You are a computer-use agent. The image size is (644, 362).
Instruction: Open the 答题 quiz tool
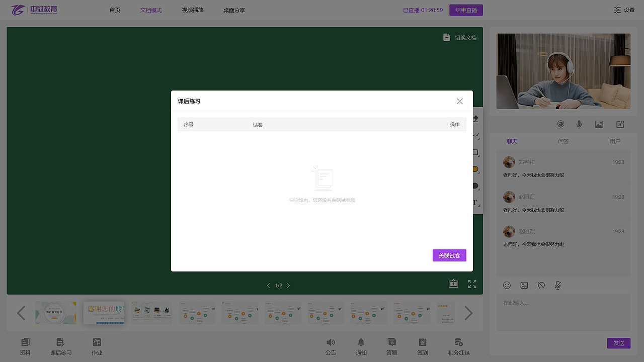[391, 346]
